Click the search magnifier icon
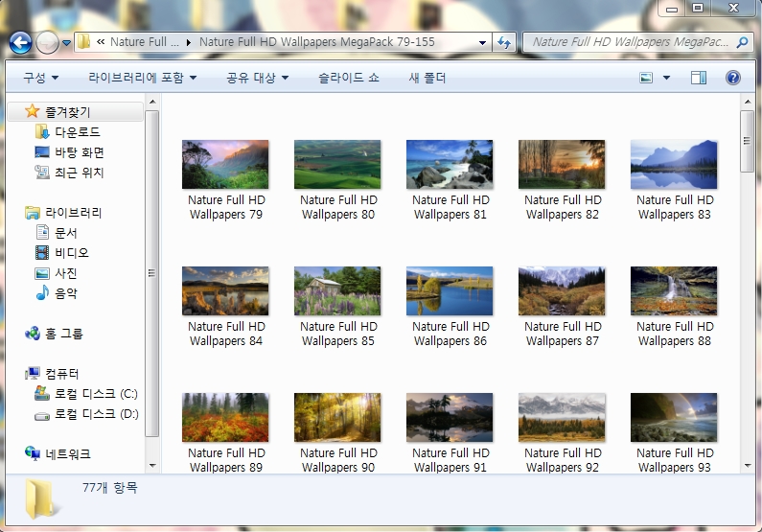The image size is (762, 532). point(742,42)
